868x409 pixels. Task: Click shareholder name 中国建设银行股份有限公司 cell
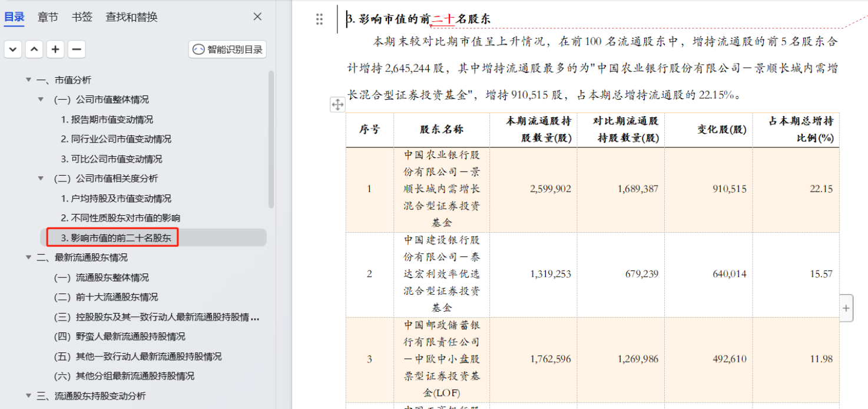pos(442,273)
